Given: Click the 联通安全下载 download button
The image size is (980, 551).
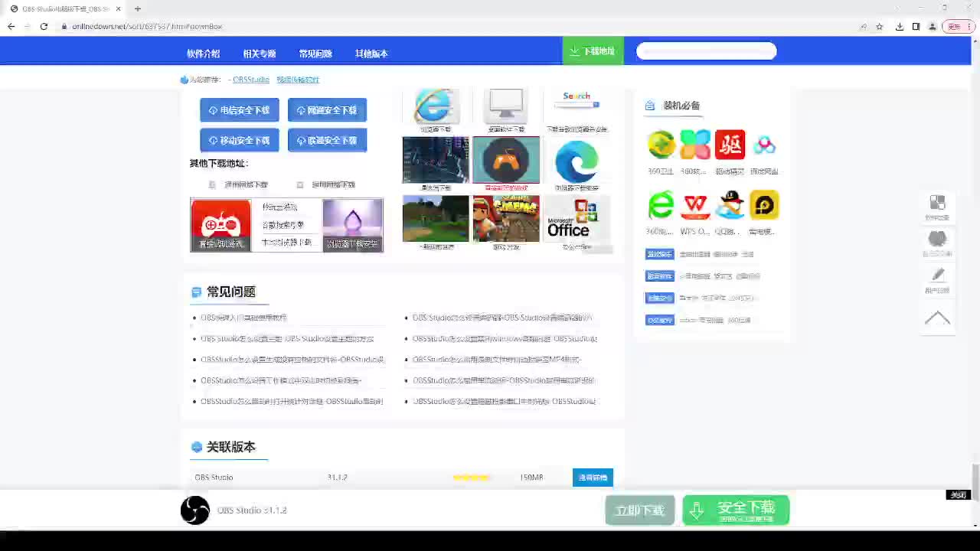Looking at the screenshot, I should pos(327,141).
